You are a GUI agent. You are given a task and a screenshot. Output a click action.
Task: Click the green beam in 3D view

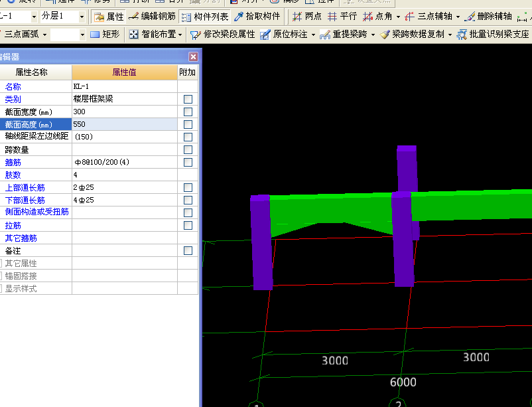[331, 209]
